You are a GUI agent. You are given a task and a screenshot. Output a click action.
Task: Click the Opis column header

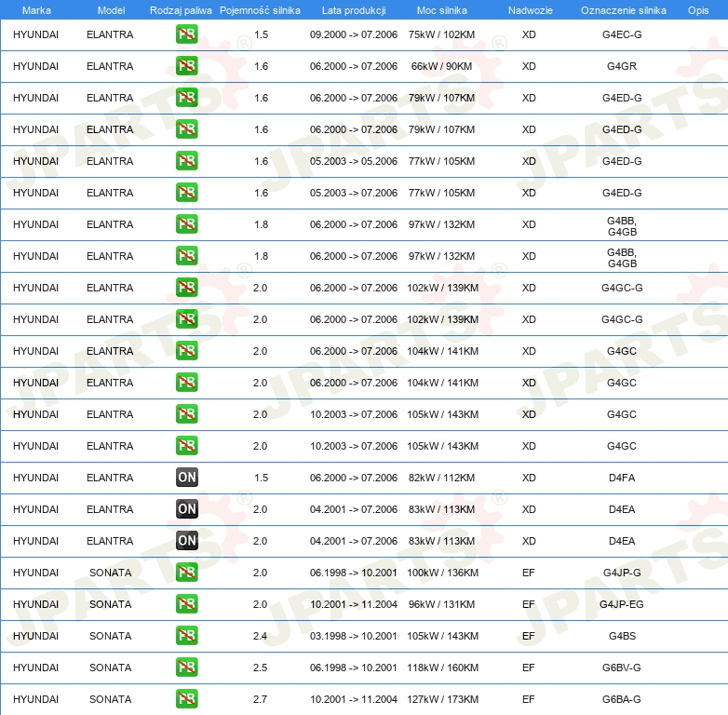click(698, 10)
